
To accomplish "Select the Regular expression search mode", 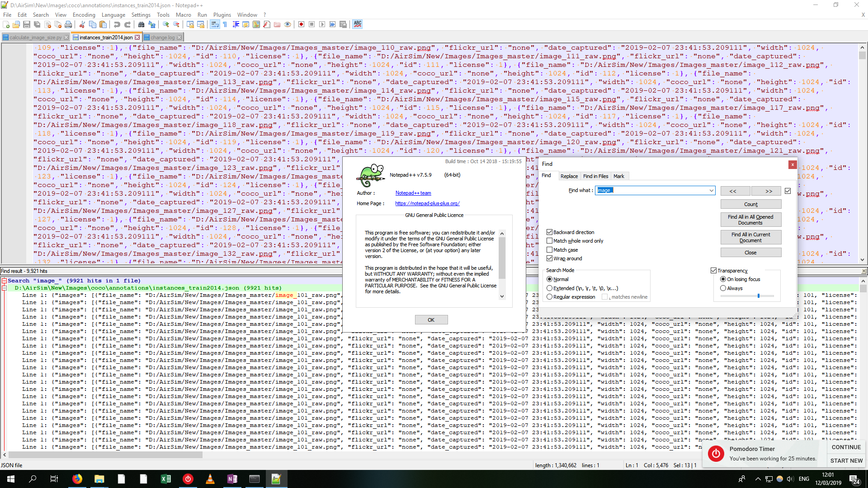I will pos(550,296).
